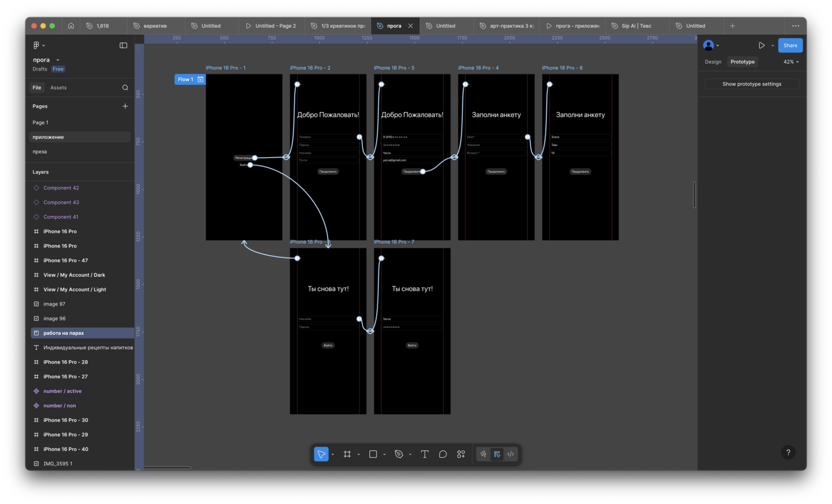Switch to the Design tab
The height and width of the screenshot is (504, 832).
pyautogui.click(x=713, y=62)
